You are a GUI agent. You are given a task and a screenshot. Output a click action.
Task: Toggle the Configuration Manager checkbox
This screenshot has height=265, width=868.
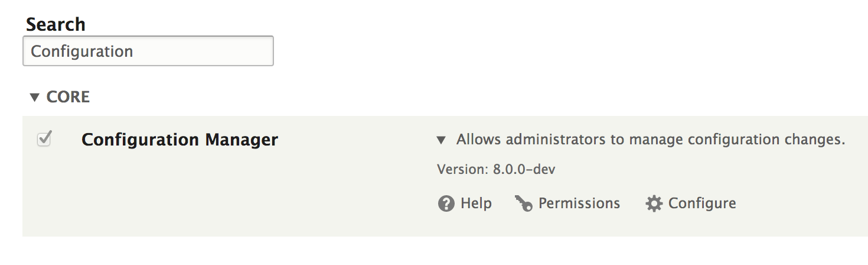pos(44,140)
